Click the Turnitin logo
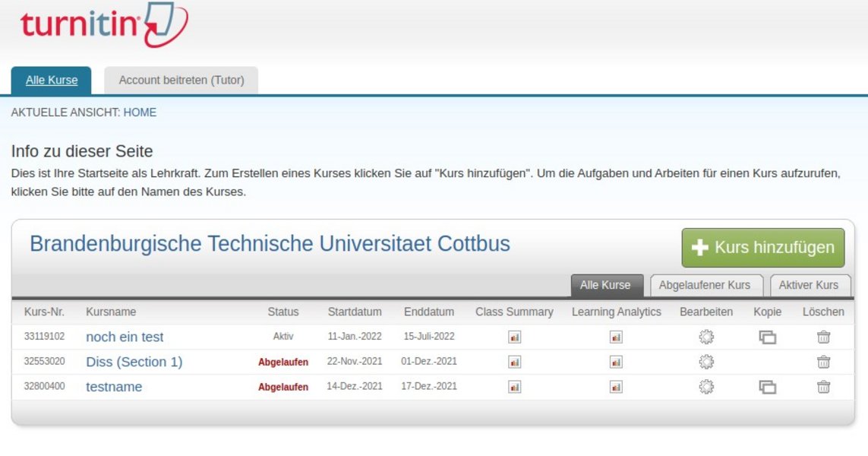 [104, 25]
